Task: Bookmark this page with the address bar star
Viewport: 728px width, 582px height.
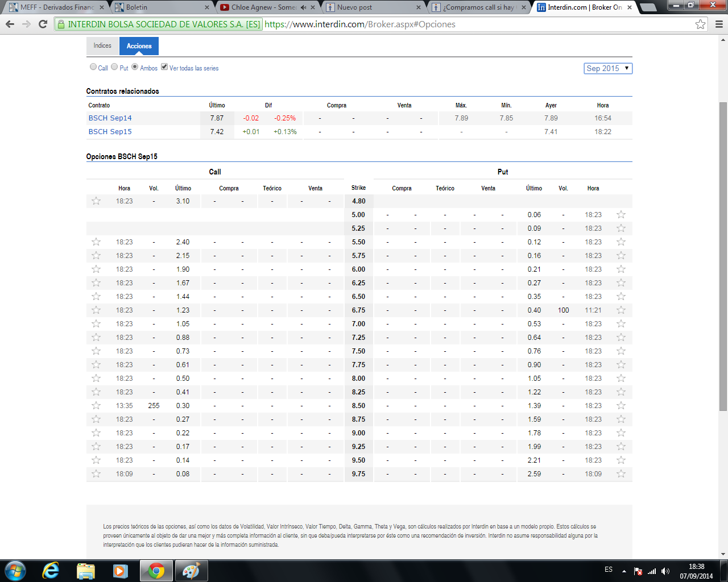Action: coord(701,24)
